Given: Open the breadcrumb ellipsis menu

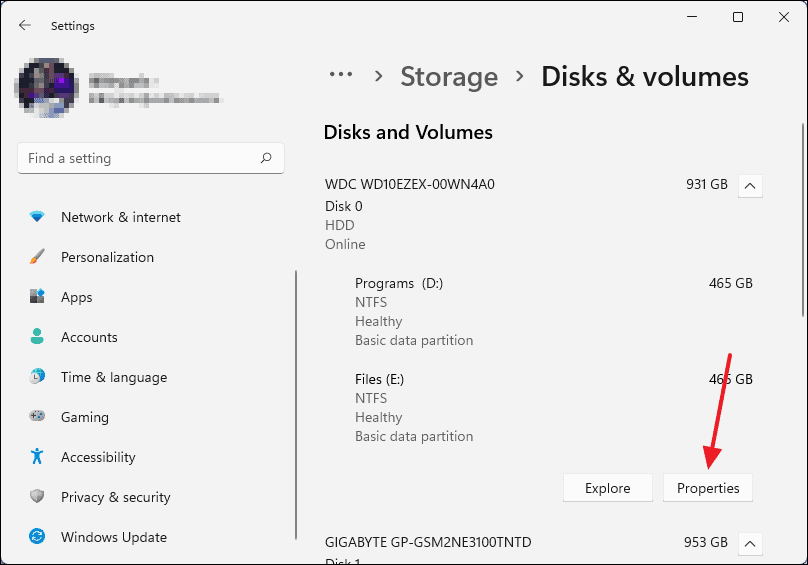Looking at the screenshot, I should 341,76.
